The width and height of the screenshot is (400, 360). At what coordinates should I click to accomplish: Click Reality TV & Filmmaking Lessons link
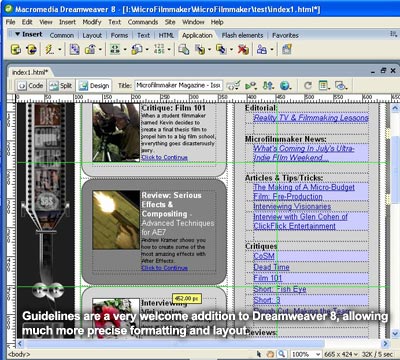(x=311, y=118)
